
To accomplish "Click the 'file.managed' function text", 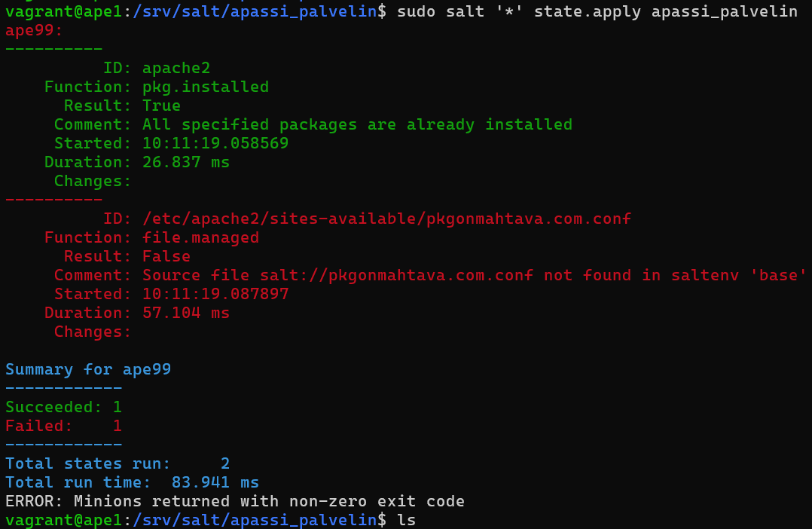I will click(200, 237).
